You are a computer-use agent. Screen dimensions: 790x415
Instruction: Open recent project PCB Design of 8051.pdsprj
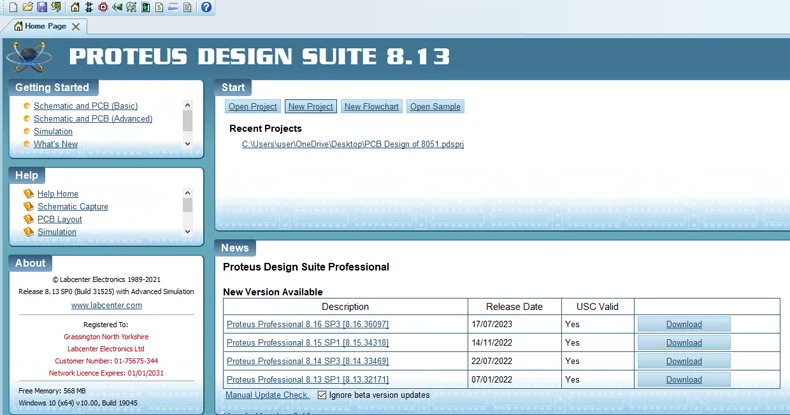point(353,144)
